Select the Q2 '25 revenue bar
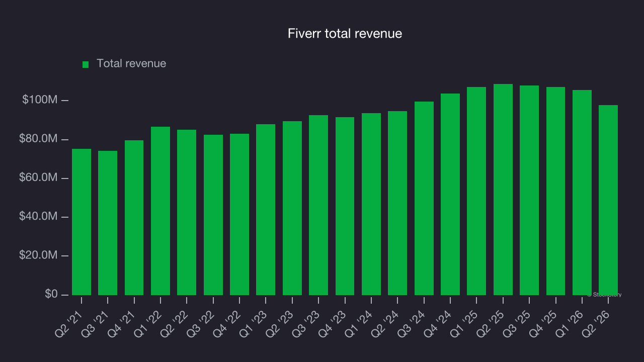Screen dimensions: 644x362 point(503,190)
